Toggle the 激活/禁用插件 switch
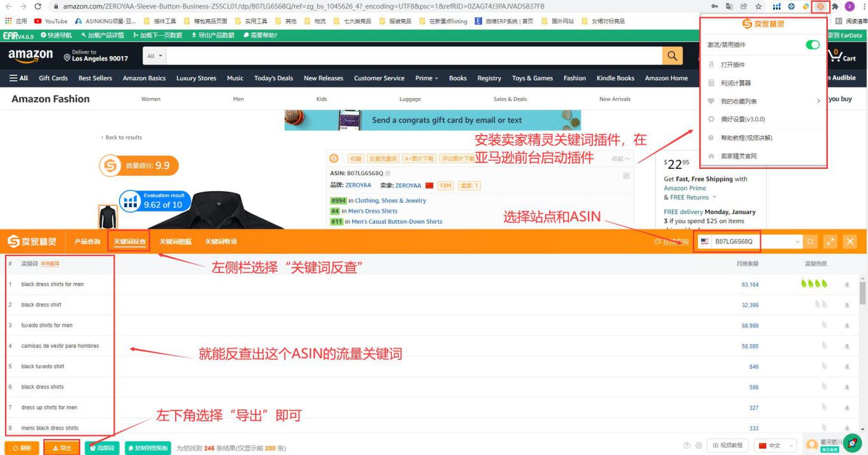868x455 pixels. coord(811,46)
